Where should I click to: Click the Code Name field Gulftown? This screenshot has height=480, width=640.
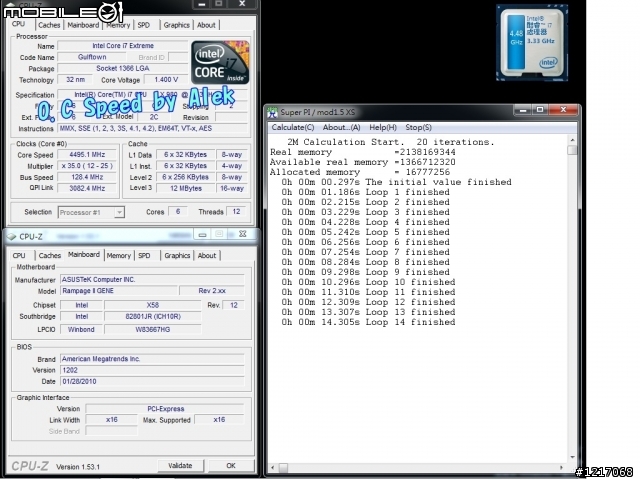(92, 57)
